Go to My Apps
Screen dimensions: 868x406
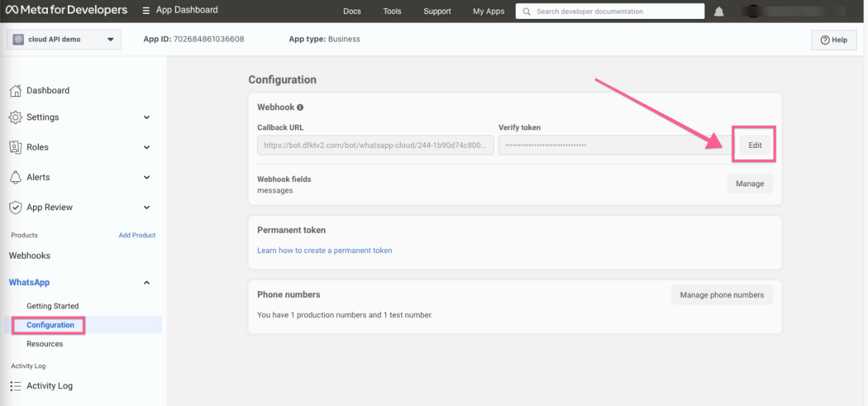(x=489, y=11)
